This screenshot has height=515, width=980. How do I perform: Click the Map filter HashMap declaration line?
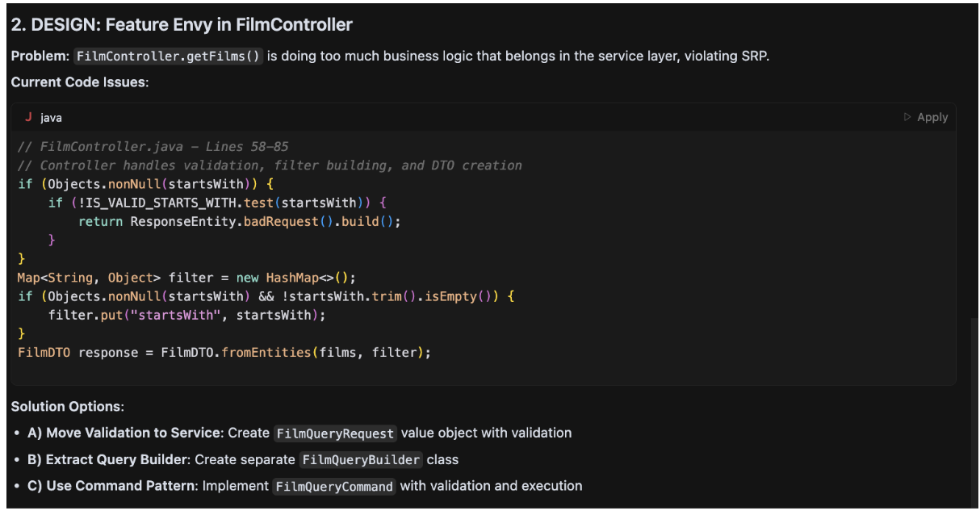pyautogui.click(x=186, y=278)
